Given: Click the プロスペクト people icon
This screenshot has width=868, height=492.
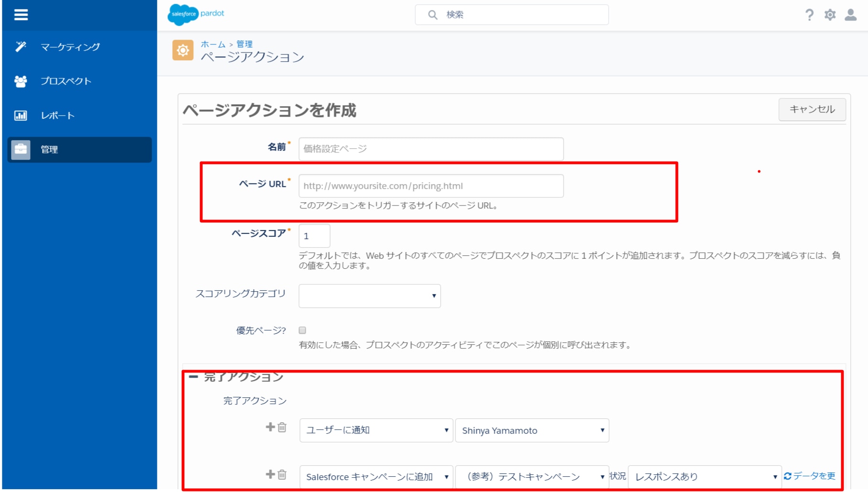Looking at the screenshot, I should pyautogui.click(x=21, y=81).
